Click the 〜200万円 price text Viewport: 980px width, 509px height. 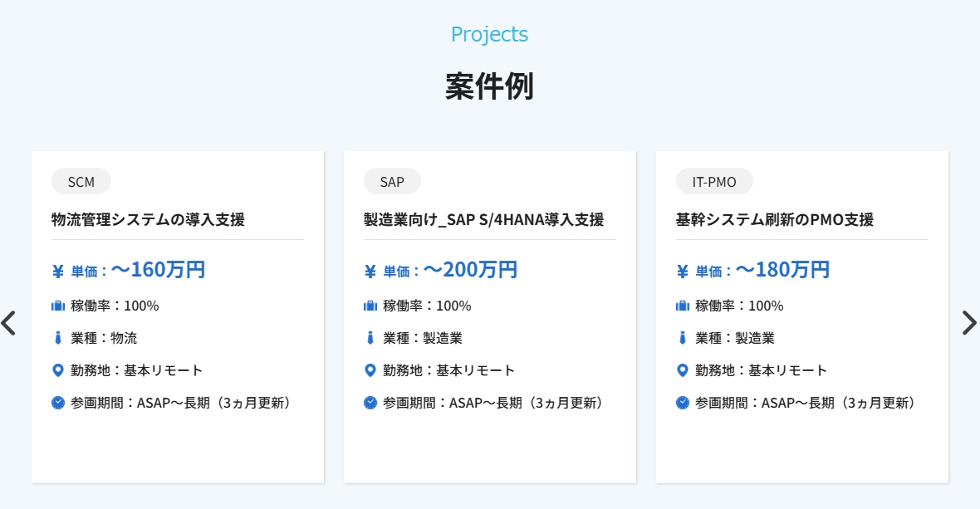tap(471, 270)
